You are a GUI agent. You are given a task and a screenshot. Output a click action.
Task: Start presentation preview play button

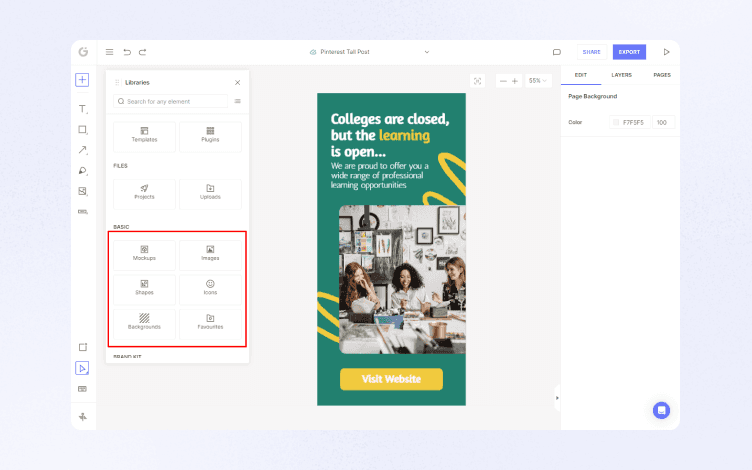(666, 52)
